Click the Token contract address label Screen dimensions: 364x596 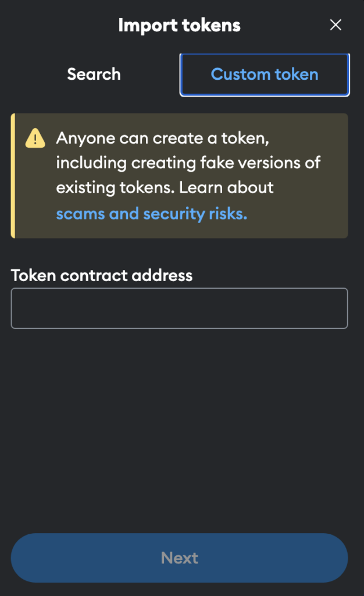pyautogui.click(x=102, y=275)
